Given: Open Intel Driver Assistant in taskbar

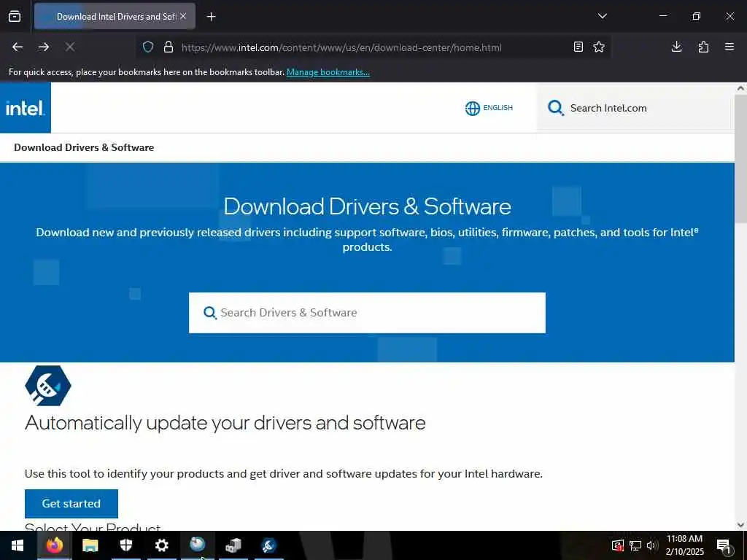Looking at the screenshot, I should point(268,545).
